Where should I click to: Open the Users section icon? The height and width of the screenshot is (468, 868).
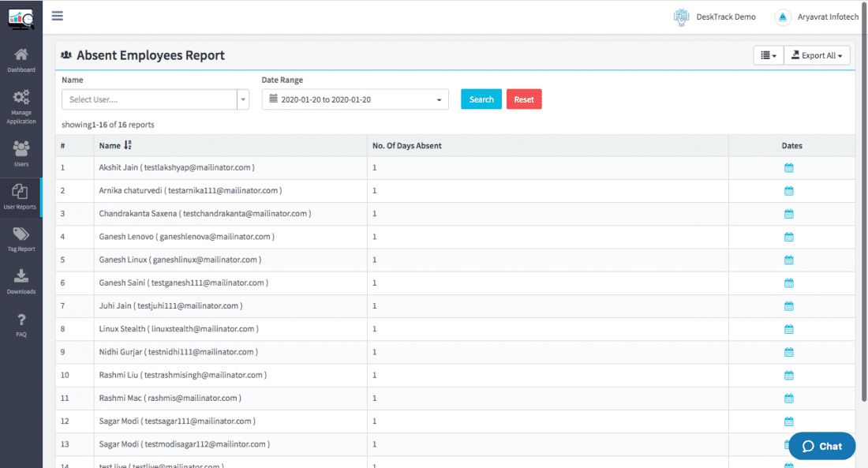(21, 150)
